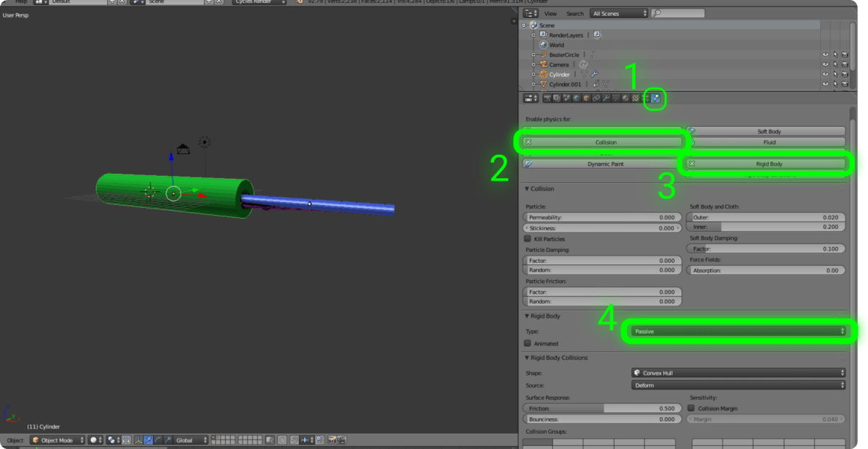Disable Collision physics button

(602, 142)
